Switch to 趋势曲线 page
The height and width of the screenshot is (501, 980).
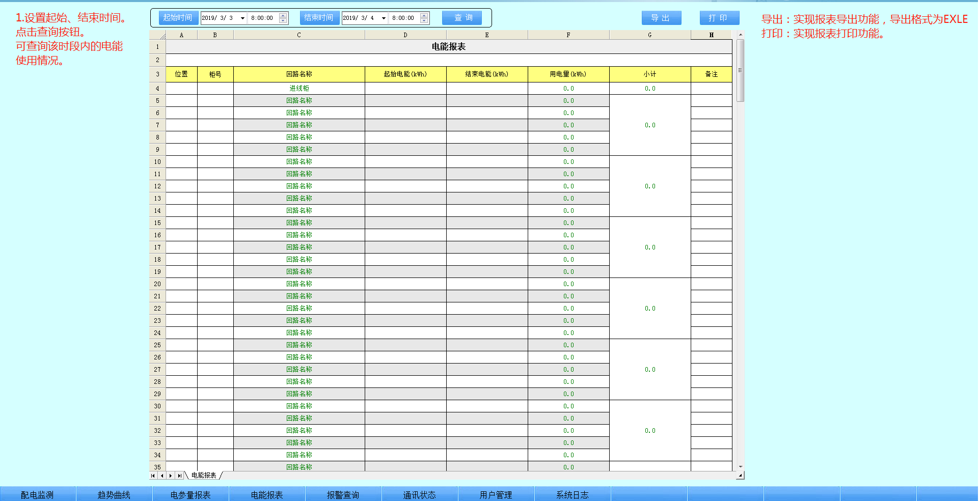coord(114,494)
